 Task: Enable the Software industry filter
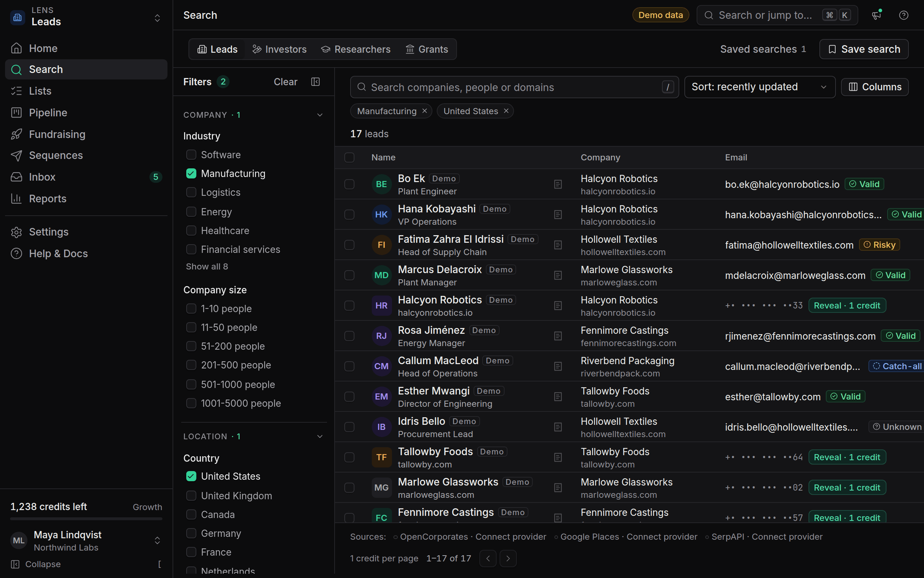tap(191, 155)
